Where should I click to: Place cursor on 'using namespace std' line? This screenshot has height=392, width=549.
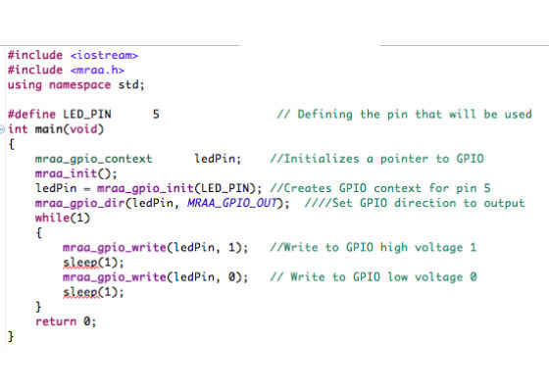(x=76, y=84)
